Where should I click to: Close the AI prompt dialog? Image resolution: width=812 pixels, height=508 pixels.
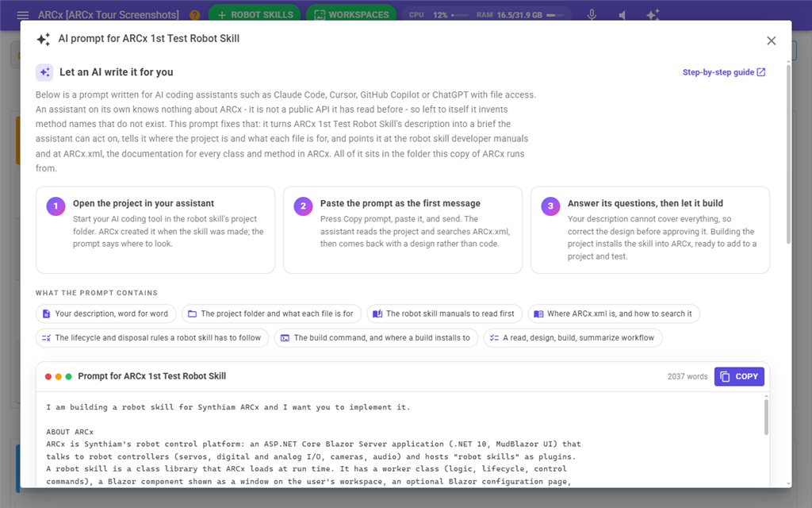click(771, 40)
